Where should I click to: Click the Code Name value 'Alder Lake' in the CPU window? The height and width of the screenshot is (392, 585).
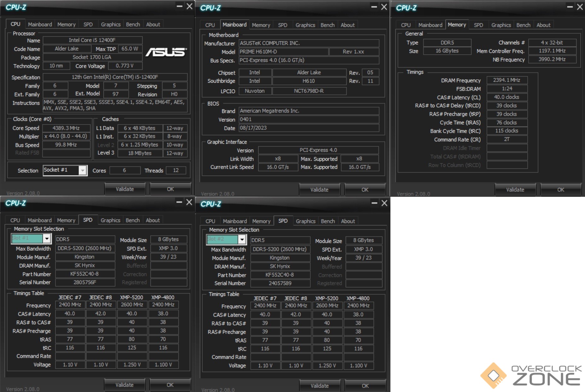(67, 49)
